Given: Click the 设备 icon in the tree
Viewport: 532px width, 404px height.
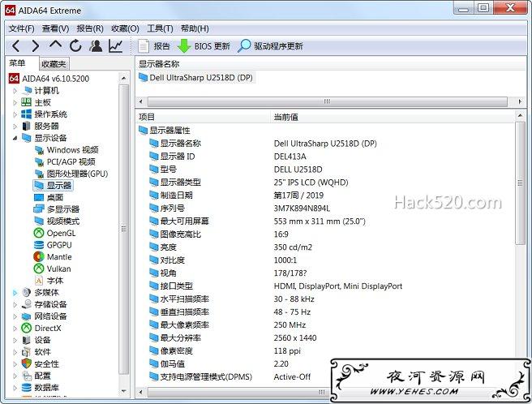Looking at the screenshot, I should pyautogui.click(x=27, y=340).
